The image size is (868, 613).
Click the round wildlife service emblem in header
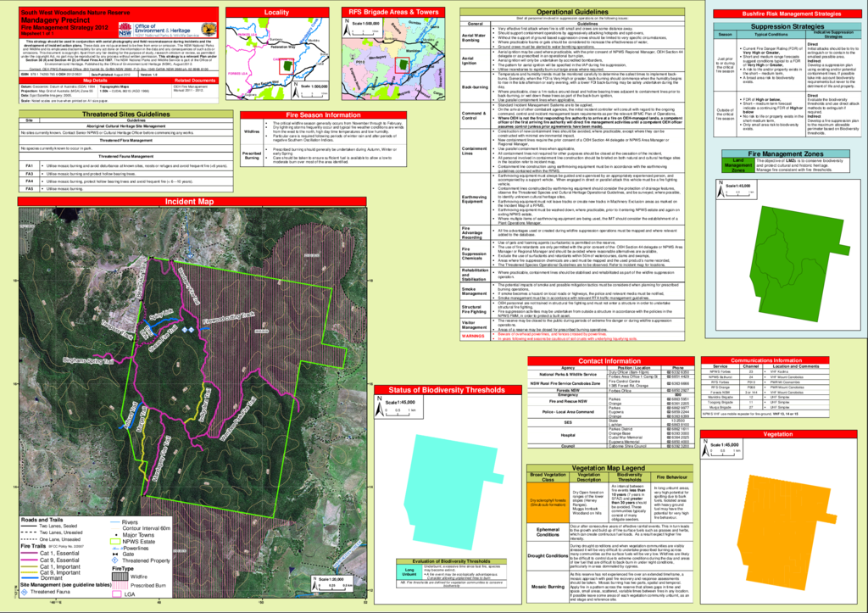[209, 30]
